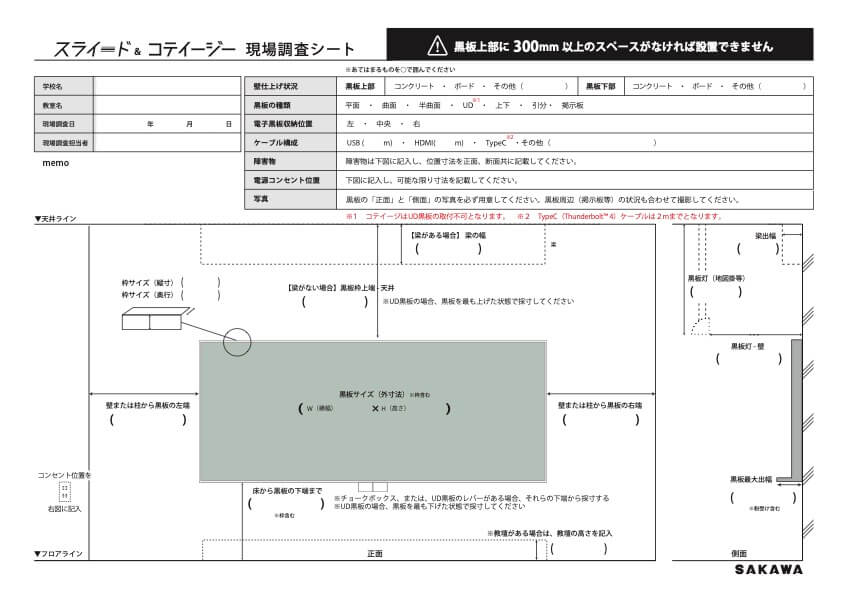Click the 右図に記入 caption

click(64, 509)
